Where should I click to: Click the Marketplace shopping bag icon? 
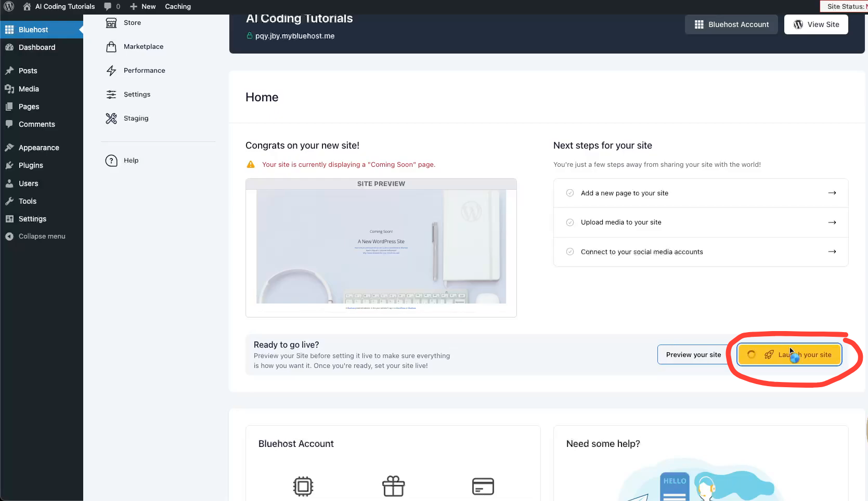point(111,47)
